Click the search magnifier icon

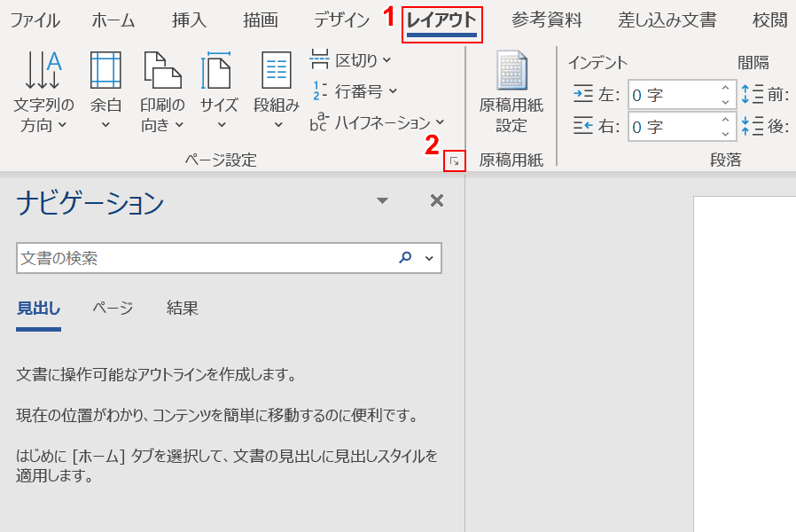[x=405, y=257]
